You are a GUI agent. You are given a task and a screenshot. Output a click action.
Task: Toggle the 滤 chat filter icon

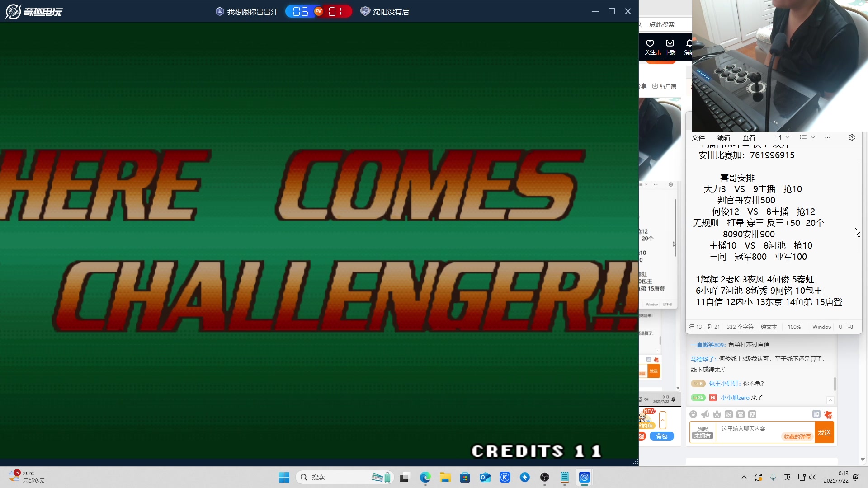click(x=816, y=414)
